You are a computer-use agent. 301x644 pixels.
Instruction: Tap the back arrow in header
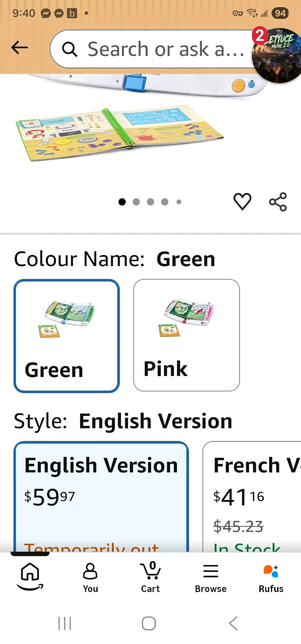[x=20, y=48]
